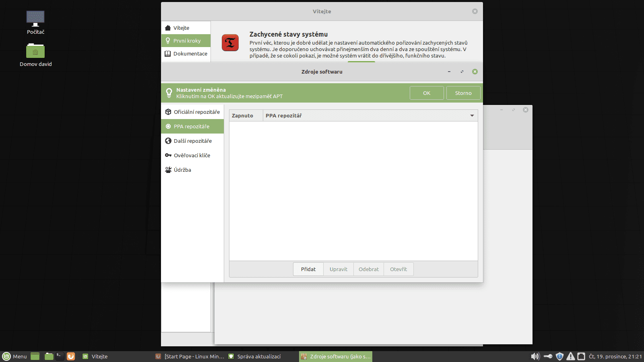644x362 pixels.
Task: Adjust the volume via speaker tray icon
Action: coord(535,356)
